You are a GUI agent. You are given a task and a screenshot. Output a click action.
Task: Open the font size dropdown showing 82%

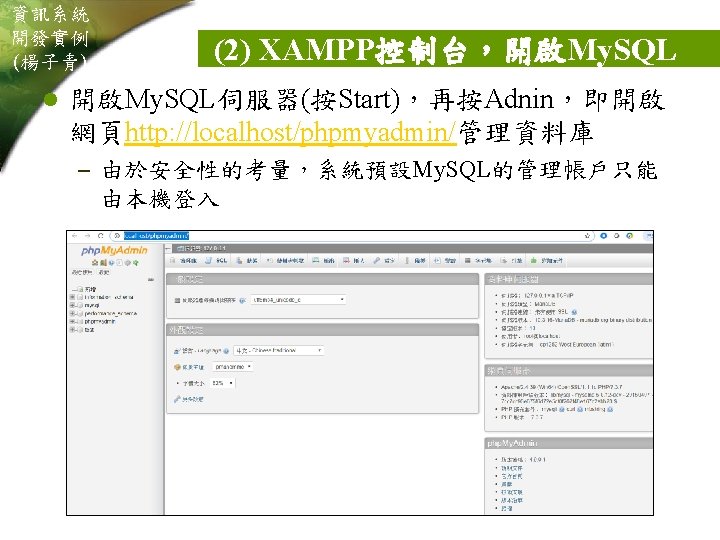coord(223,383)
